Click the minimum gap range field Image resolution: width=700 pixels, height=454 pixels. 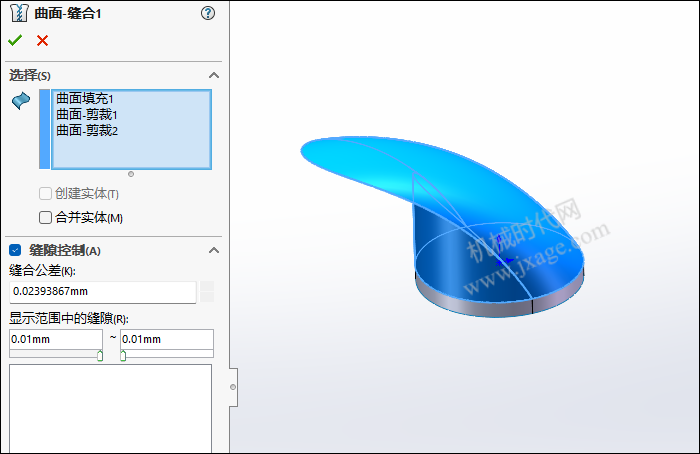coord(56,339)
